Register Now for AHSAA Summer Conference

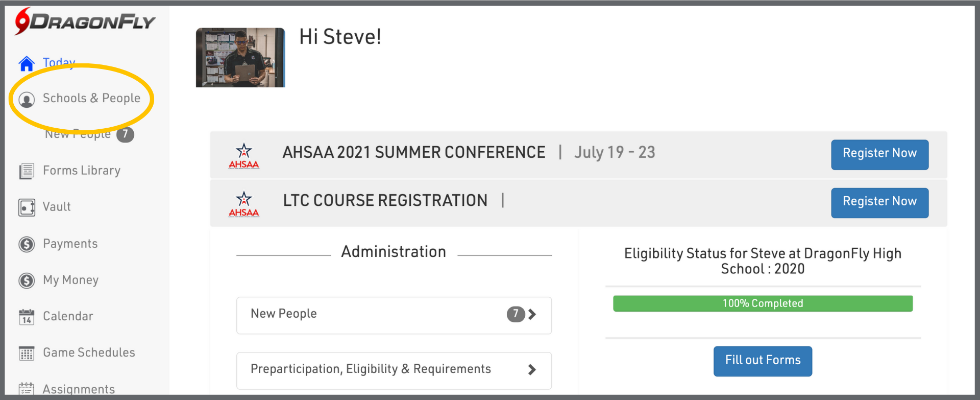879,154
